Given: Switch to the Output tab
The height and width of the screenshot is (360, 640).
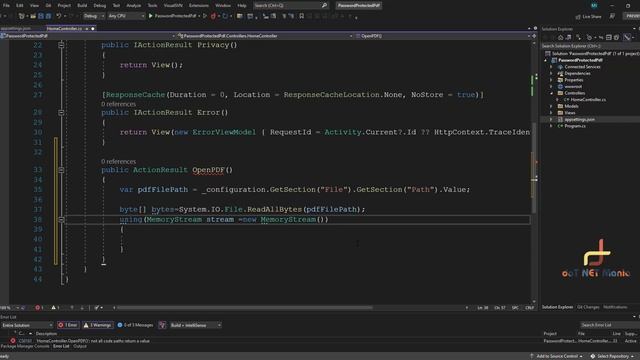Looking at the screenshot, I should [80, 346].
